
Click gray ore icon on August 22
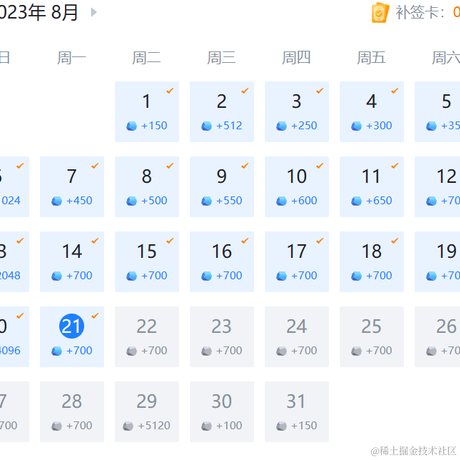click(132, 351)
